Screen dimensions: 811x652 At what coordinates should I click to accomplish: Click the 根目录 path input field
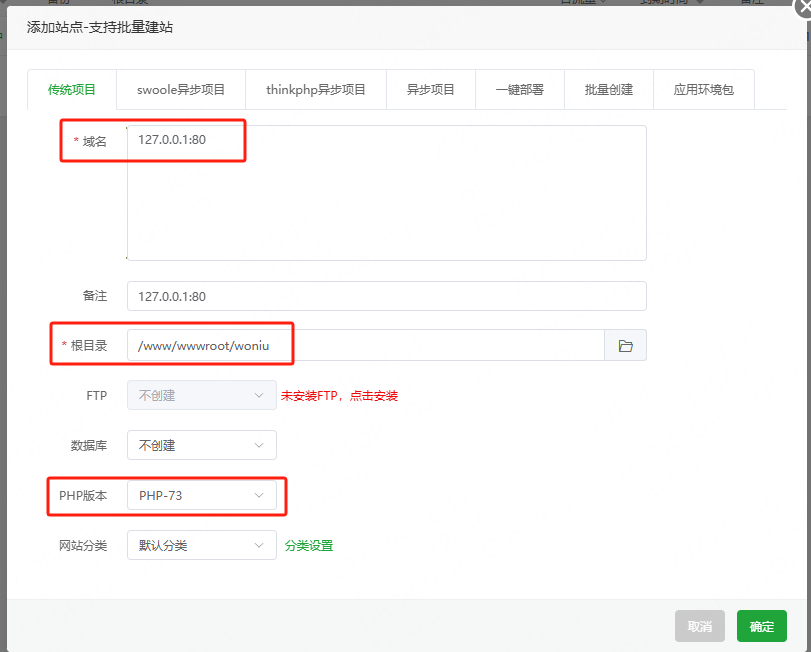[x=360, y=344]
